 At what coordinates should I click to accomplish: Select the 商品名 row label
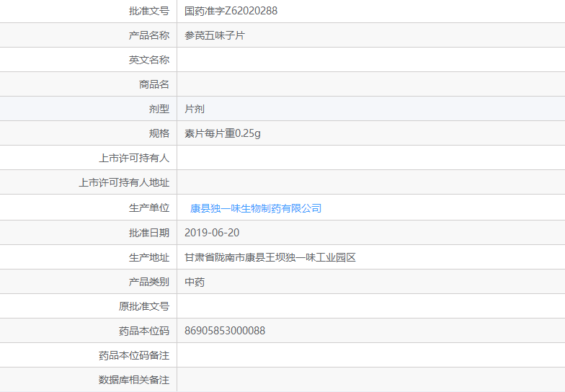click(154, 84)
